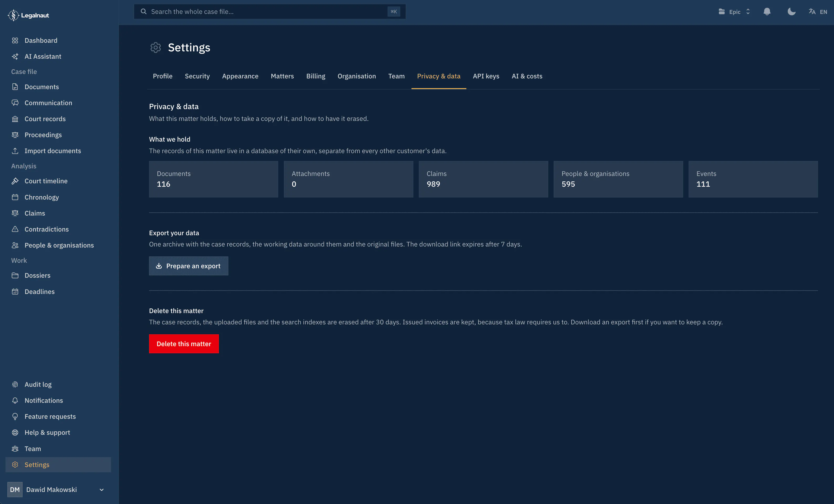
Task: Open the Appearance tab
Action: (x=240, y=76)
